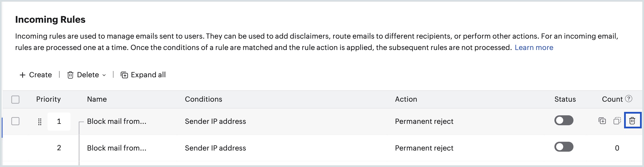Open the Learn more link

(x=534, y=47)
